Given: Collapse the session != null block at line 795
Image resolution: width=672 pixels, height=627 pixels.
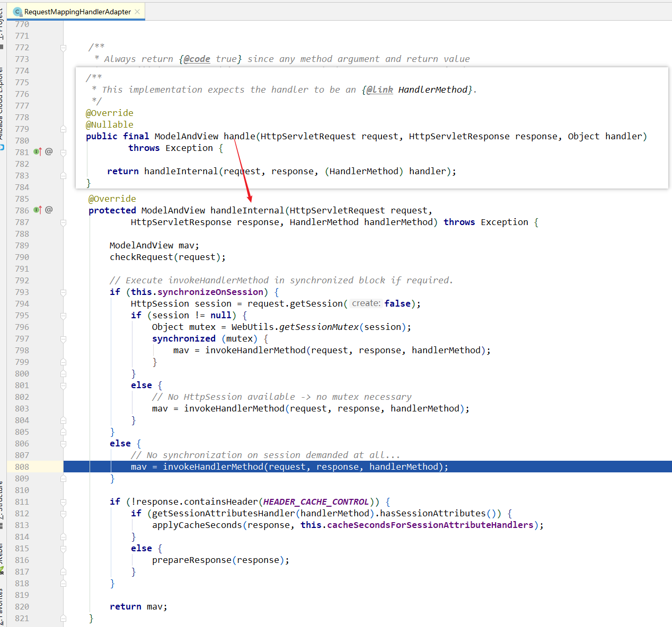Looking at the screenshot, I should [63, 316].
